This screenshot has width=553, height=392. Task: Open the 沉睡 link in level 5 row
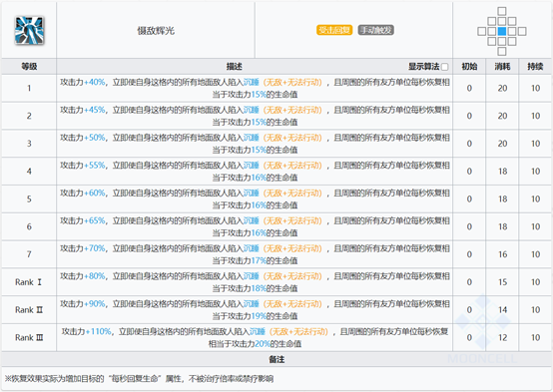pos(252,193)
